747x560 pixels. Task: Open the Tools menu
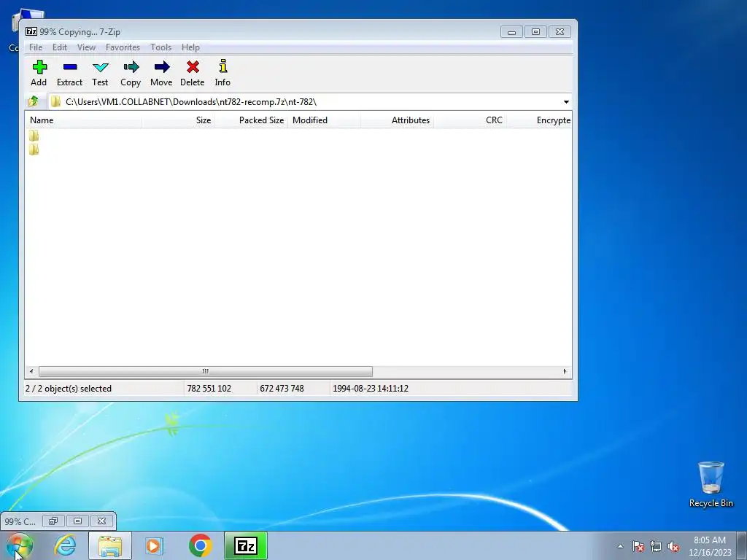[160, 47]
